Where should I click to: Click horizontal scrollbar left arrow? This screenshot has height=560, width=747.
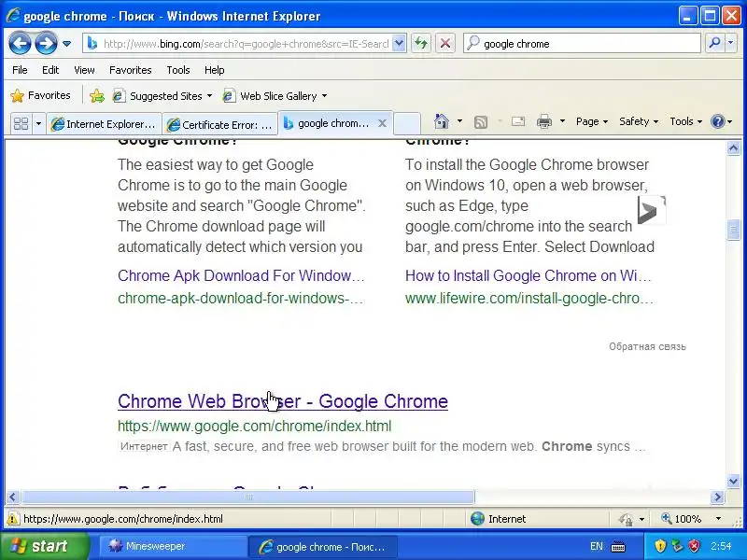(x=12, y=497)
